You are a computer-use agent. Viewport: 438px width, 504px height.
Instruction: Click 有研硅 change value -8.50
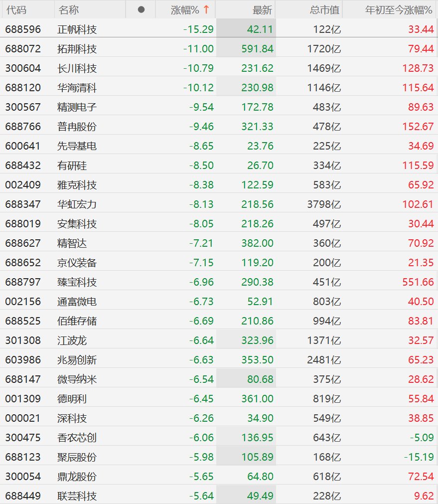point(201,166)
